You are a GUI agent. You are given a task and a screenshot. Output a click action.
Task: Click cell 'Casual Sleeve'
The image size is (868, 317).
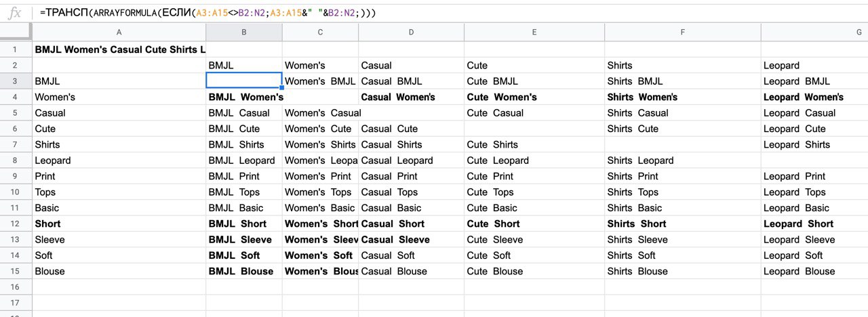coord(411,239)
